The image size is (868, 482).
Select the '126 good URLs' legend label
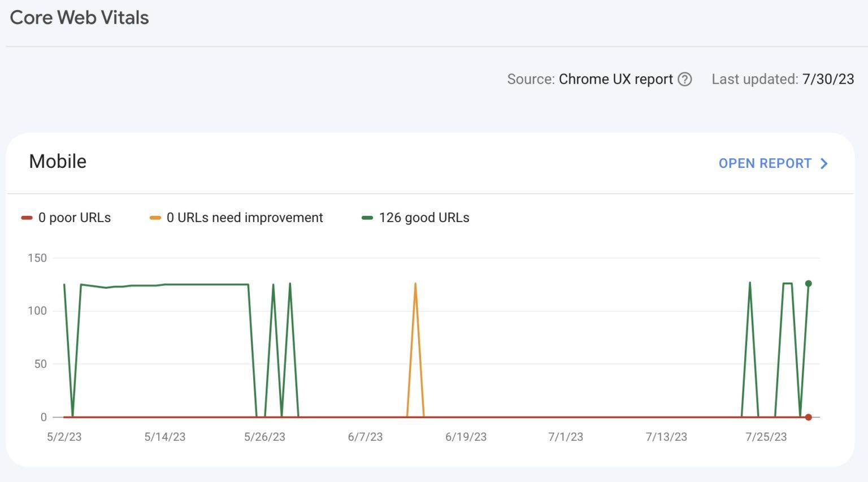424,218
